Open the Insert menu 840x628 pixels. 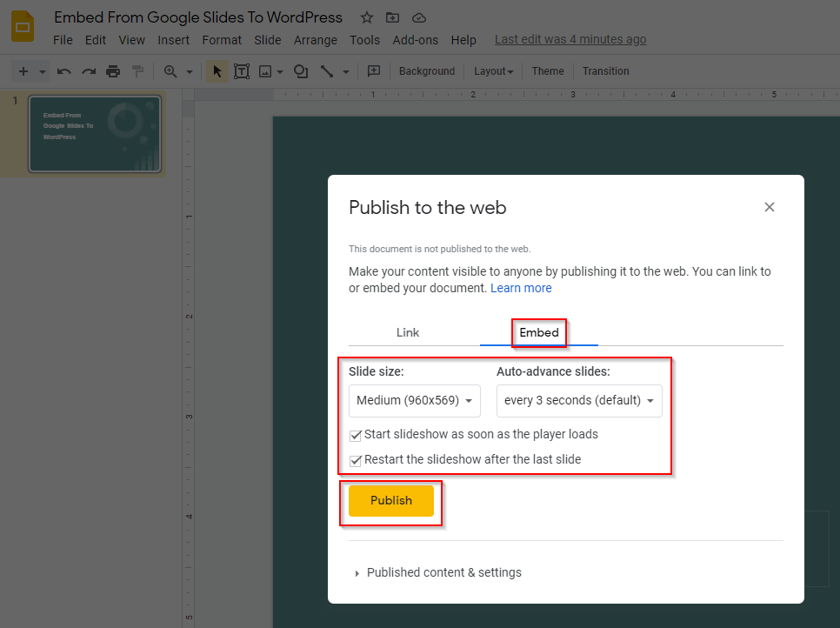pyautogui.click(x=174, y=40)
